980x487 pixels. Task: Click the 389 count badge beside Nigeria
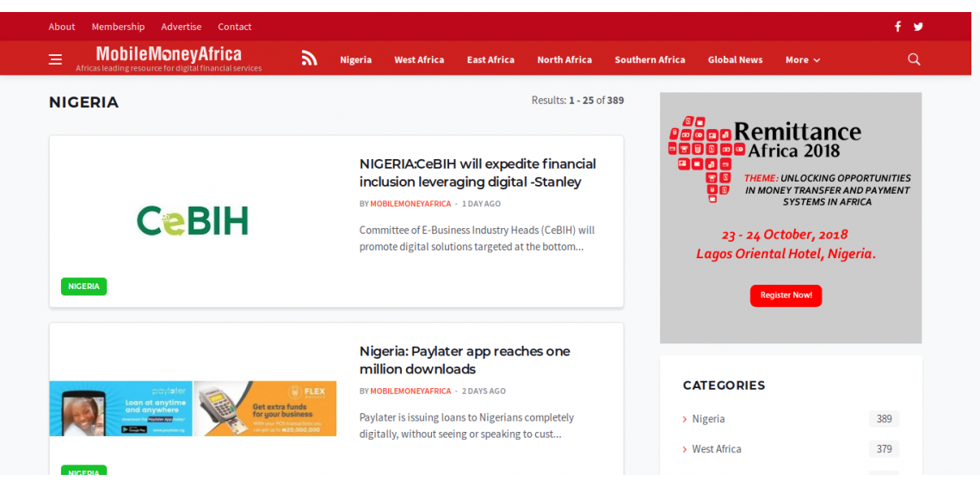(x=884, y=419)
